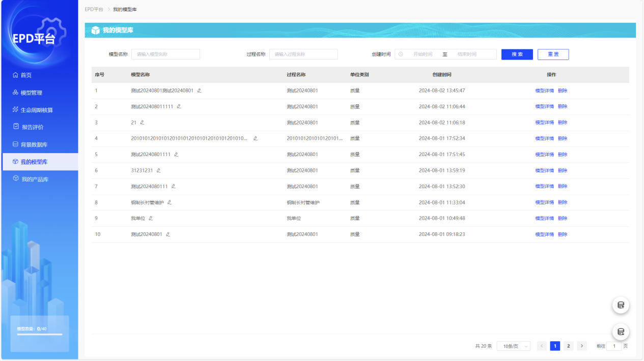Click edit pencil icon beside model 21
This screenshot has height=361, width=644.
click(x=142, y=123)
